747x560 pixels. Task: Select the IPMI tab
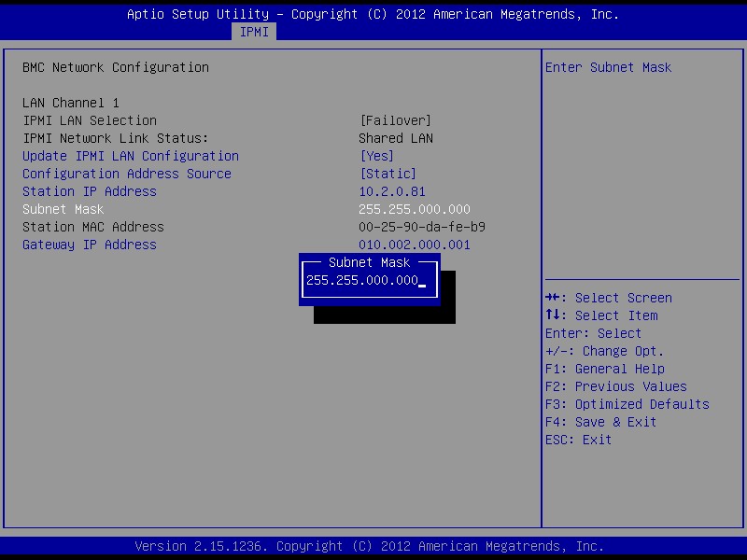tap(254, 32)
